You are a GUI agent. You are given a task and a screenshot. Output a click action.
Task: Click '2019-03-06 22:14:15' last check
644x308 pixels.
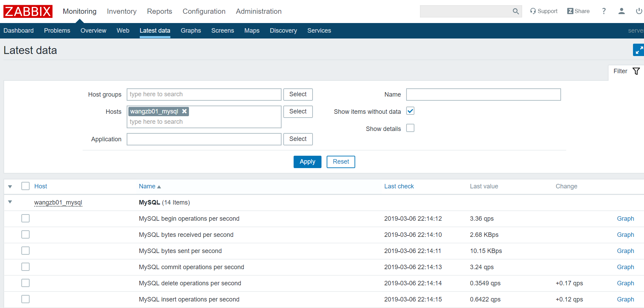413,299
